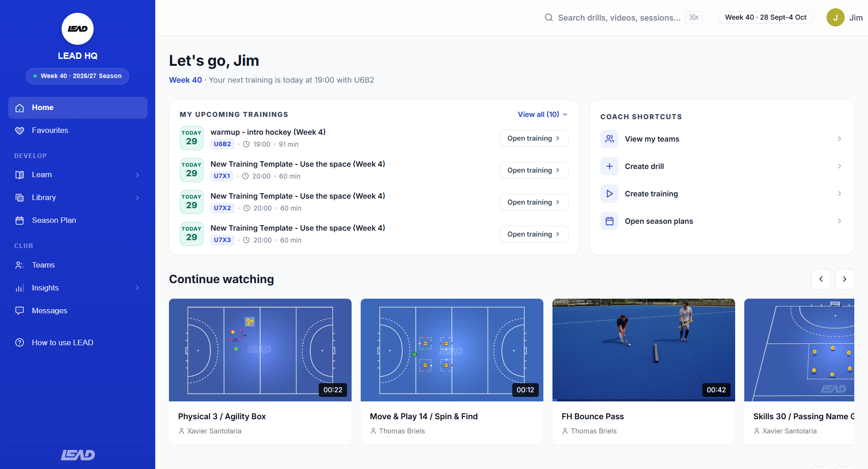Click the search magnifier icon

(x=548, y=17)
